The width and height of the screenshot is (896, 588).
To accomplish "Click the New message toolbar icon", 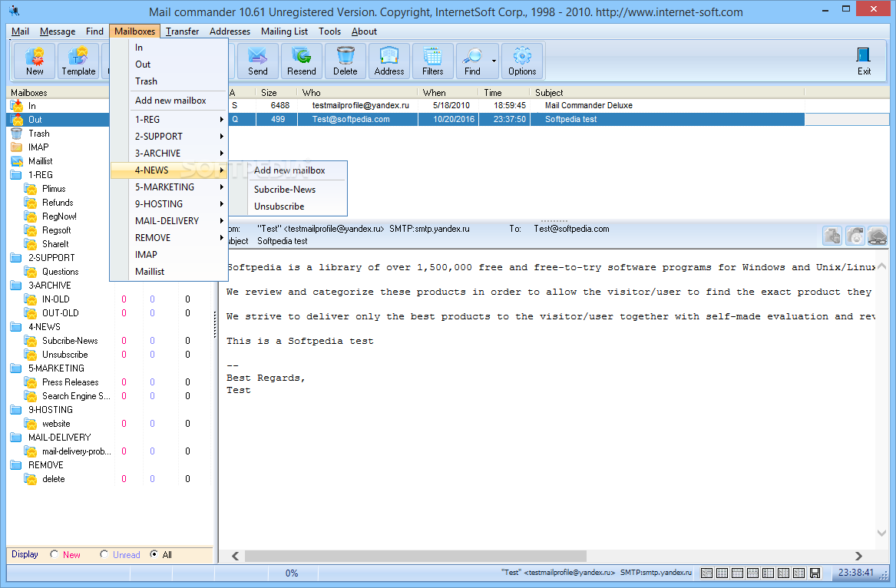I will (35, 61).
